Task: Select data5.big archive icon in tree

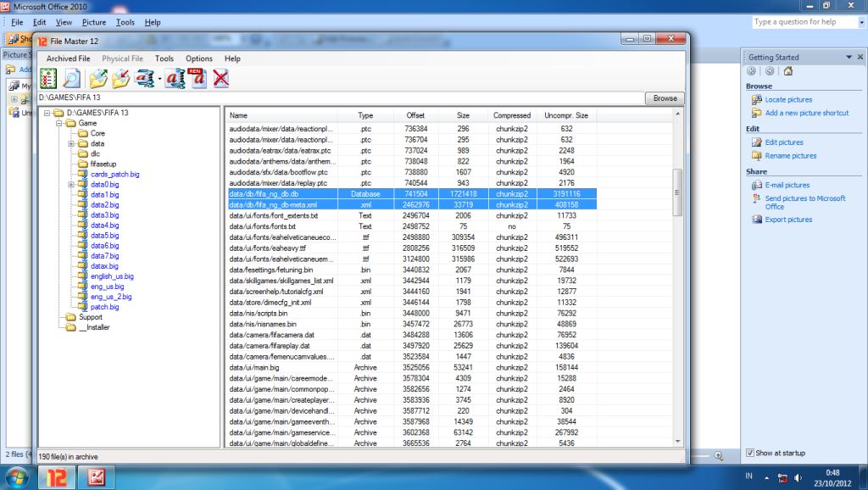Action: [83, 236]
